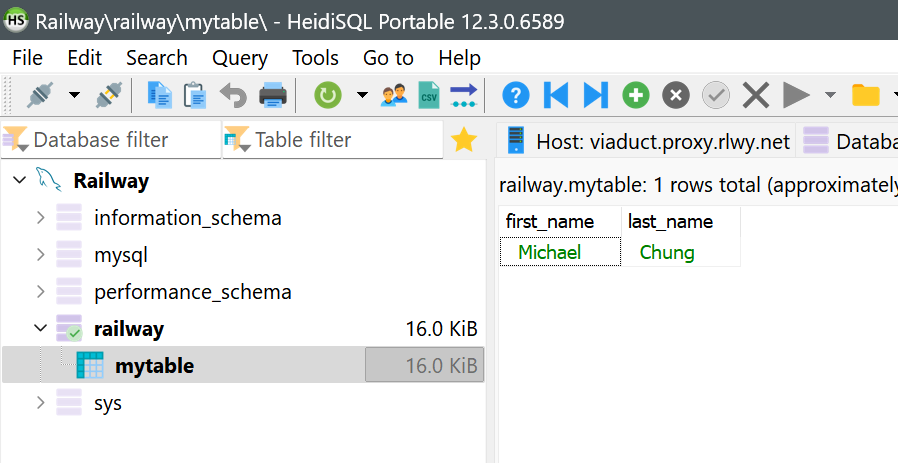Click the Chung cell

coord(681,252)
